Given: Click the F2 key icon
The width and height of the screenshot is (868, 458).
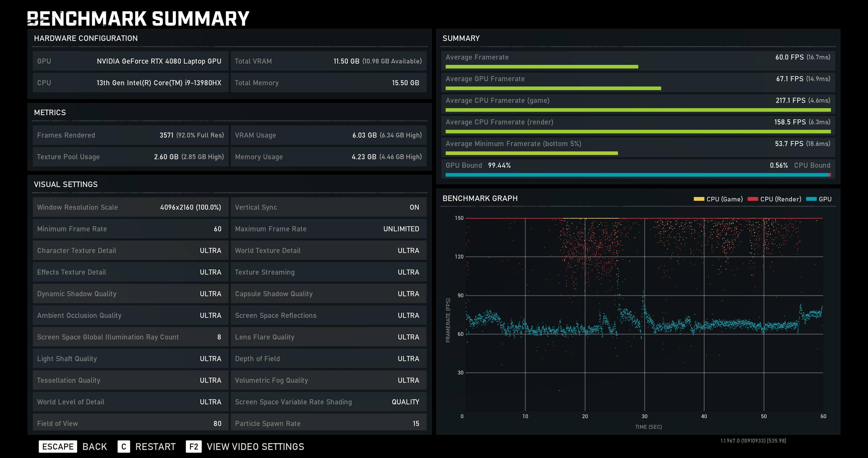Looking at the screenshot, I should pos(194,446).
